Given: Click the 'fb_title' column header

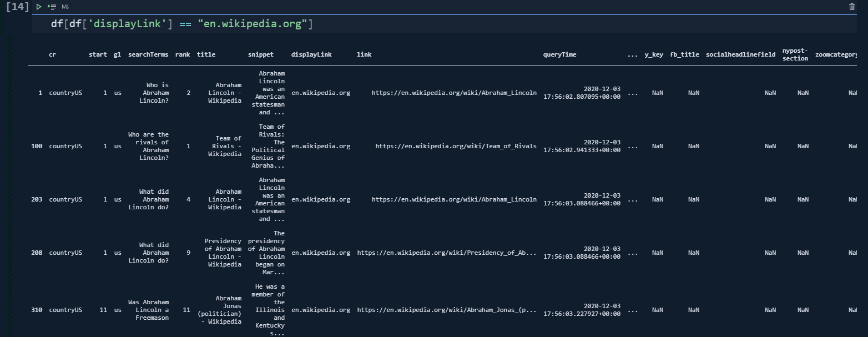Looking at the screenshot, I should pos(684,55).
